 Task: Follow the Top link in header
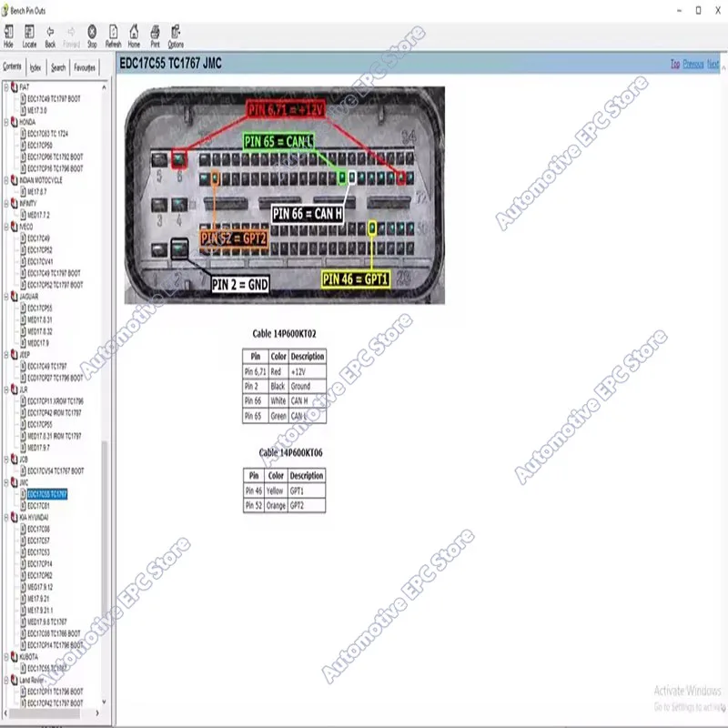675,64
